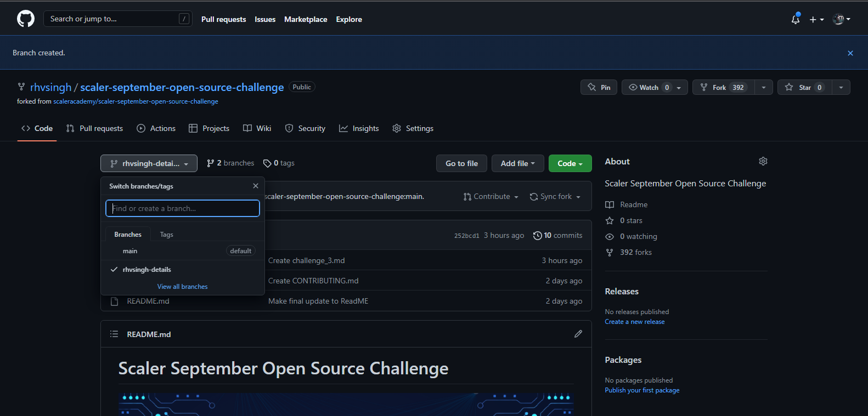
Task: Open user avatar account menu
Action: tap(841, 19)
